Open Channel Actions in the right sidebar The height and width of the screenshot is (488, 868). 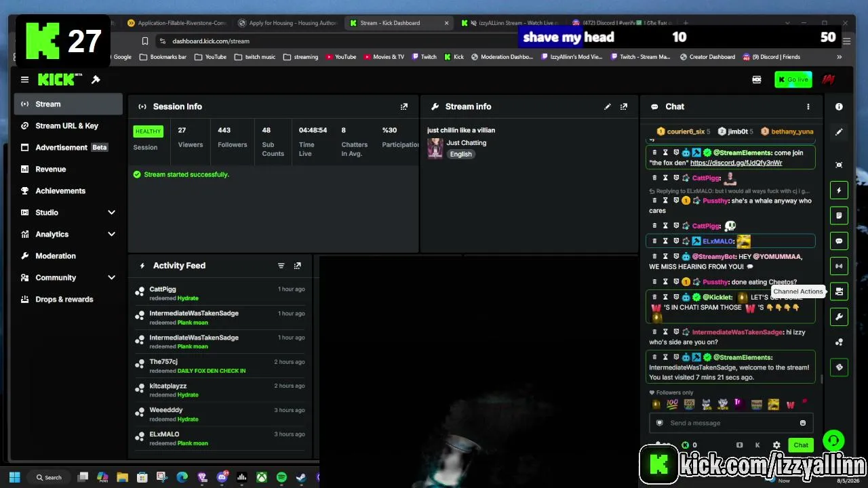[839, 291]
